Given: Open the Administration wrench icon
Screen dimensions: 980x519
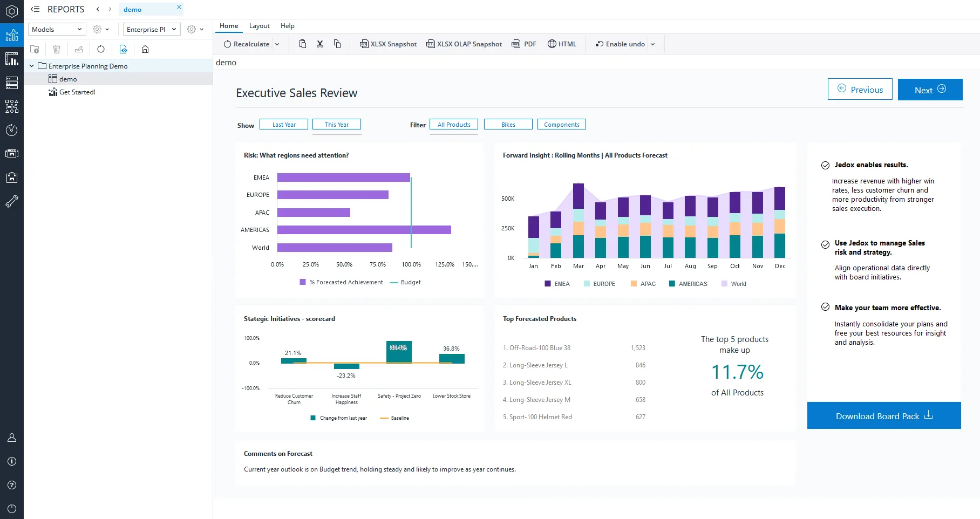Looking at the screenshot, I should pos(11,201).
